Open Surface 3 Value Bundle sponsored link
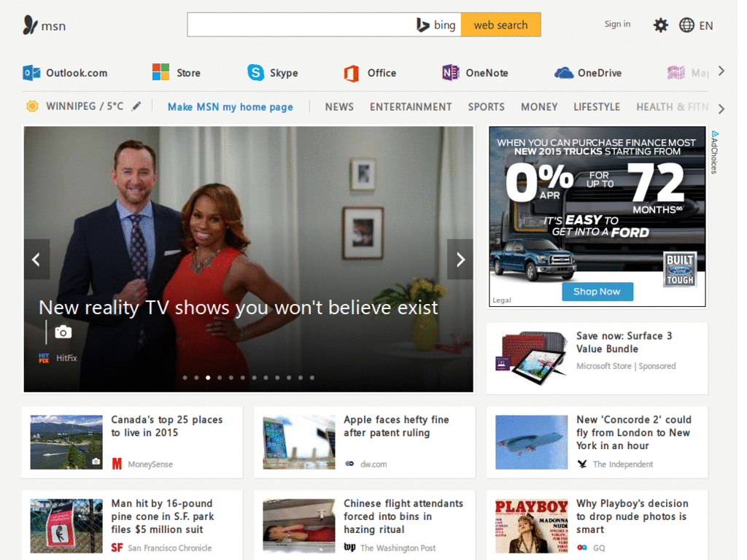Viewport: 747px width, 560px height. click(x=624, y=343)
